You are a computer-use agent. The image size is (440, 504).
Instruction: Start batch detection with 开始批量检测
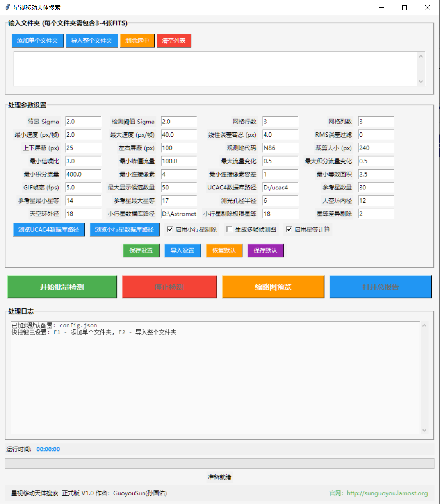click(x=62, y=287)
